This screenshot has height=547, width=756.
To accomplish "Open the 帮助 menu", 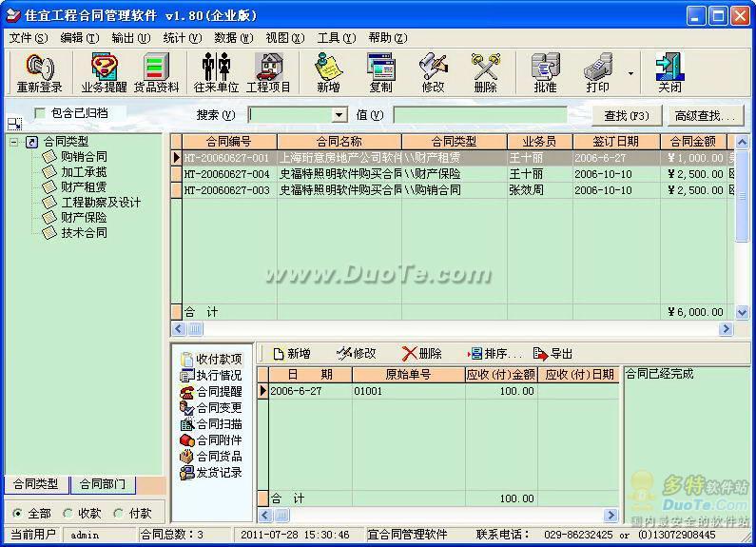I will point(388,38).
